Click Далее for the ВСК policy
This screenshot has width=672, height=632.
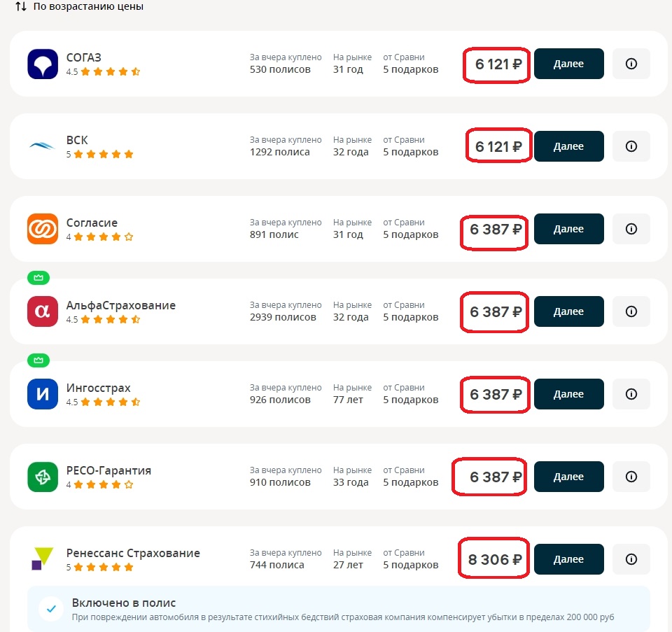click(x=568, y=146)
